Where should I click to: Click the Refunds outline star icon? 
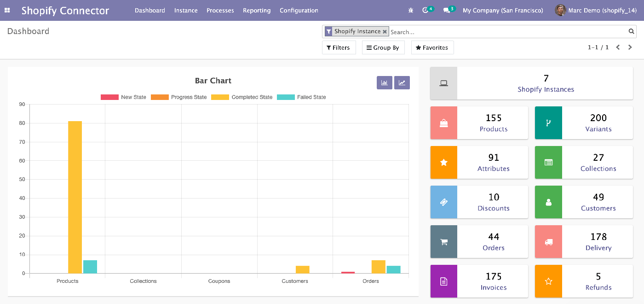(548, 281)
